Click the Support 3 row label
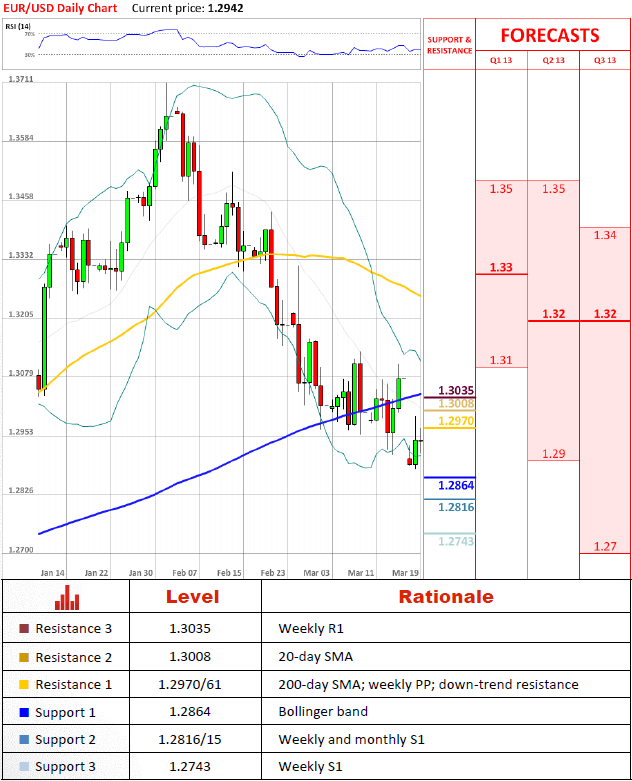The height and width of the screenshot is (781, 632). 65,767
